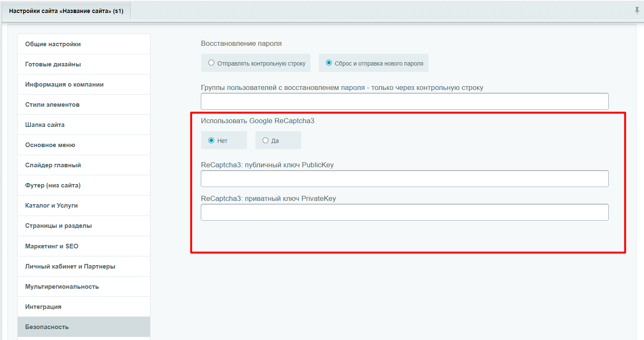Click the ReCaptcha3 PrivateKey input field
The height and width of the screenshot is (340, 644).
coord(404,212)
